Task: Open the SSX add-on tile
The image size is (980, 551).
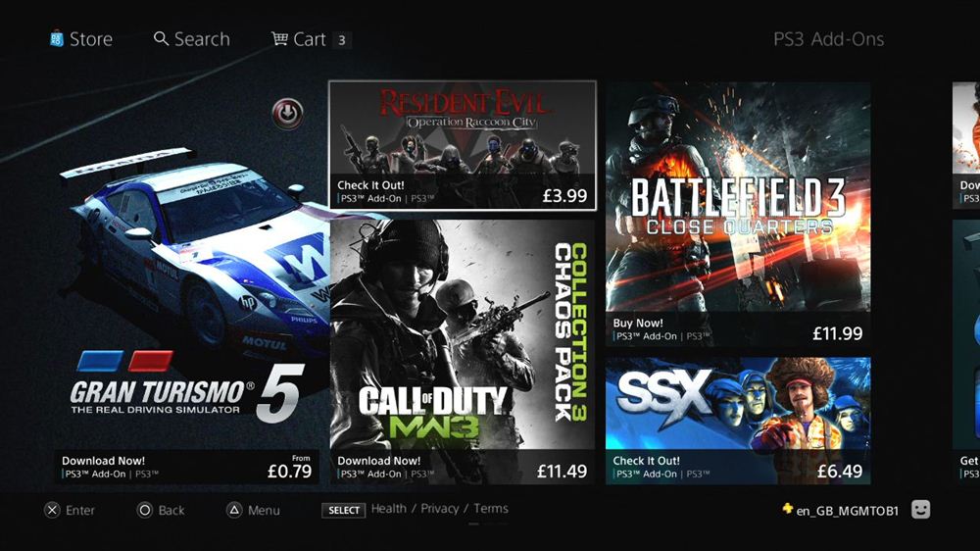Action: [738, 421]
